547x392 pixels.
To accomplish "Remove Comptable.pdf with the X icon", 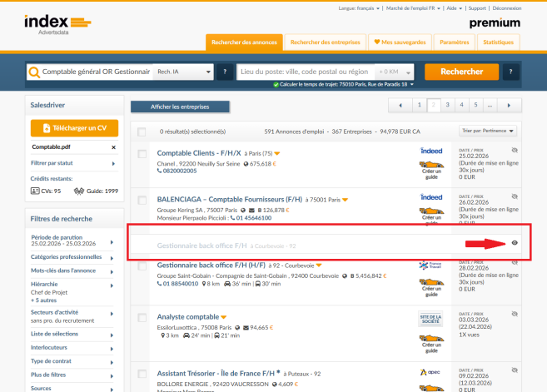I will point(113,147).
